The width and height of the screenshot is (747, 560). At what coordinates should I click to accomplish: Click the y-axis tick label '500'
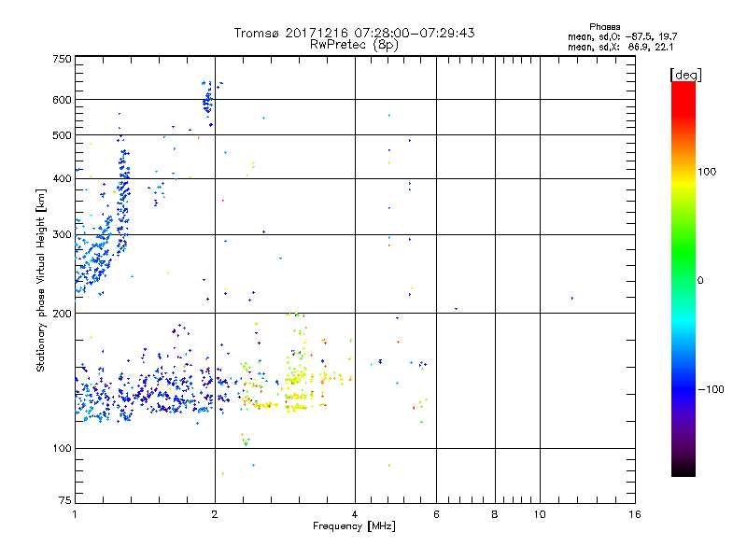pyautogui.click(x=62, y=135)
